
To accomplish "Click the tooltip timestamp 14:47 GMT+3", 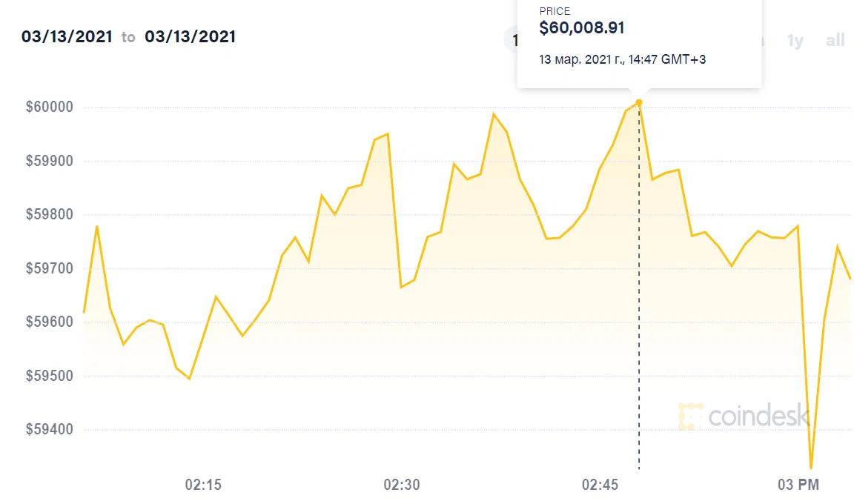I will [623, 59].
